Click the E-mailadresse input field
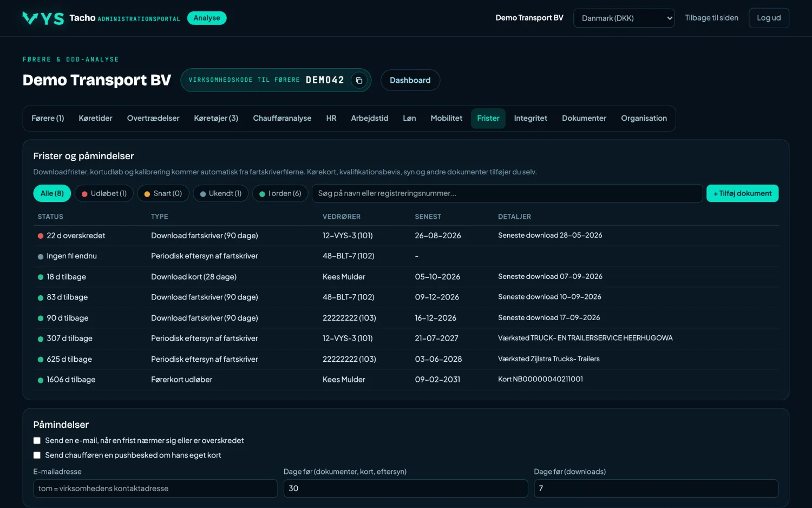 coord(155,489)
